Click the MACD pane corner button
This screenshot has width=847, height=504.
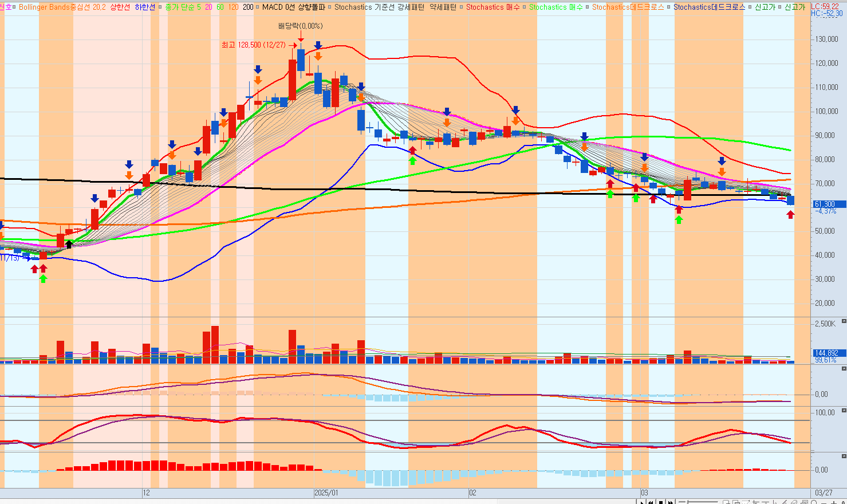[x=844, y=368]
